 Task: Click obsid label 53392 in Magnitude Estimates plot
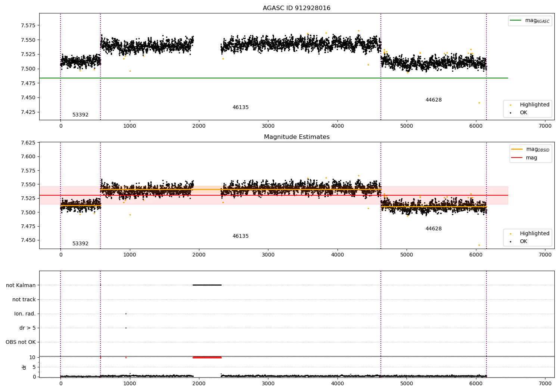80,243
